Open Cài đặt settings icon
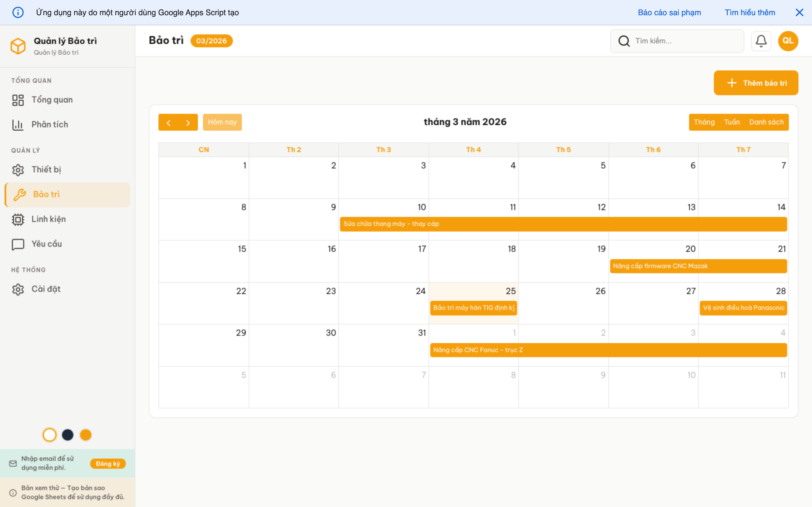The height and width of the screenshot is (507, 812). 18,289
